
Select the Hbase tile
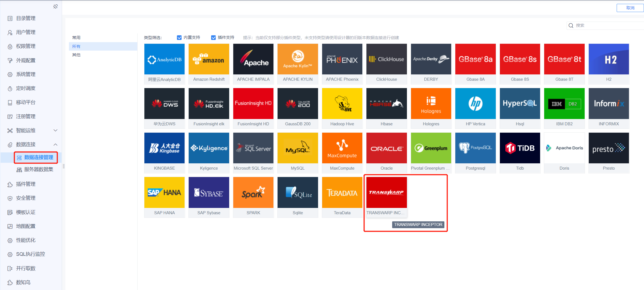tap(387, 108)
